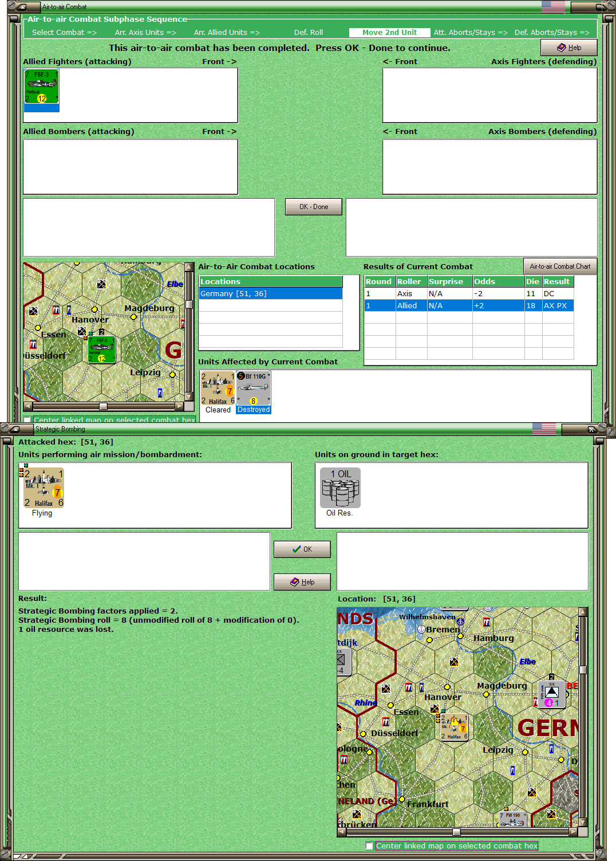Image resolution: width=616 pixels, height=861 pixels.
Task: Toggle center linked map checkbox in bombing window
Action: point(369,846)
